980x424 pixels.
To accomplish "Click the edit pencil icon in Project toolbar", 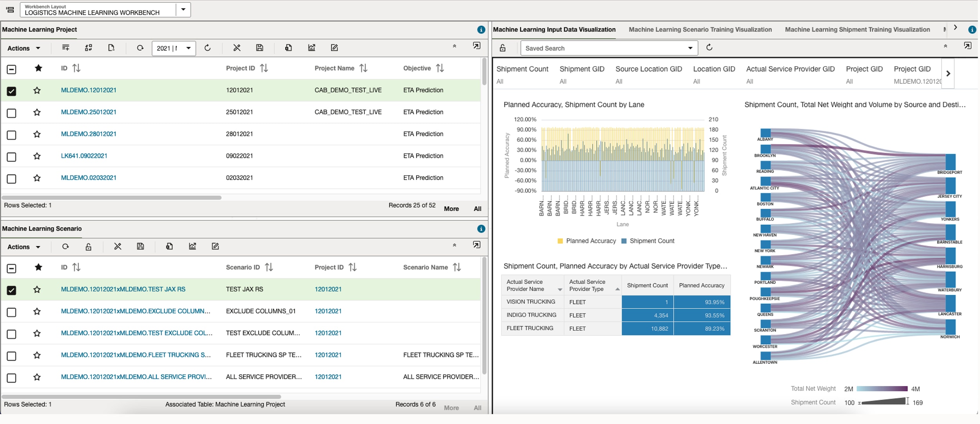I will coord(334,48).
